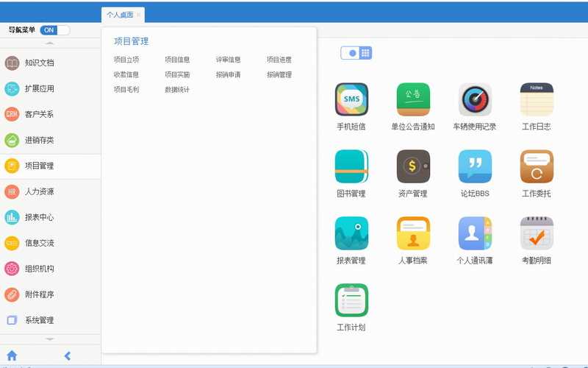Open the 评审信息 link
Screen dimensions: 588x368
coord(229,60)
